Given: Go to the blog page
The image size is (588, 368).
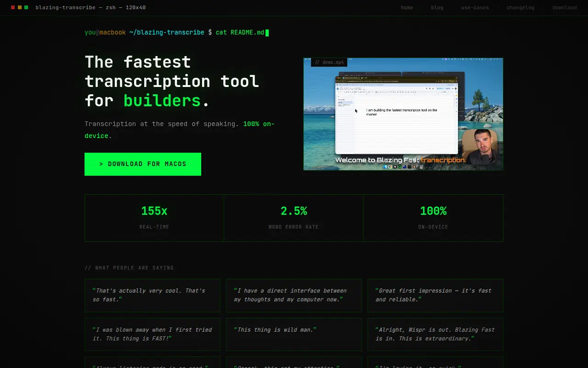Looking at the screenshot, I should tap(437, 7).
